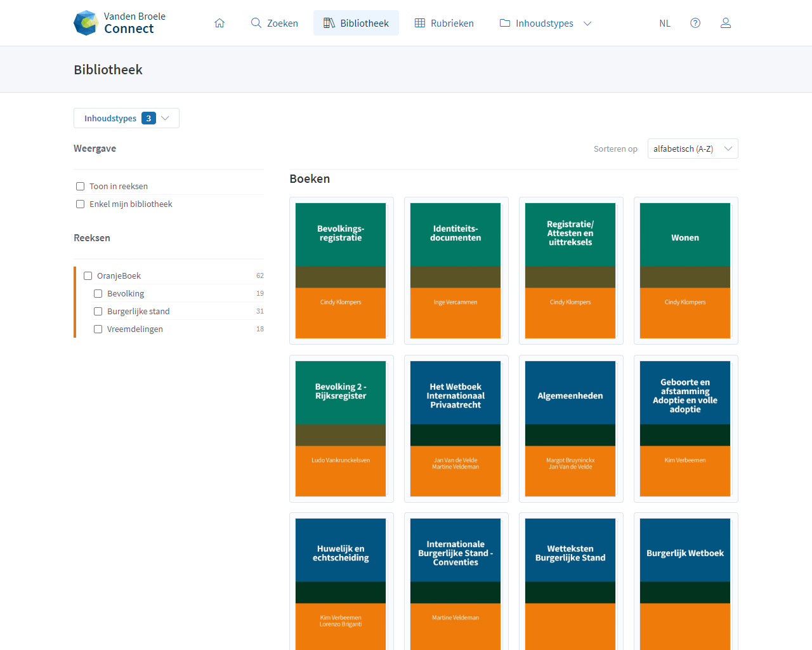812x650 pixels.
Task: Click the Inhoudstypes folder icon in navbar
Action: pyautogui.click(x=505, y=23)
